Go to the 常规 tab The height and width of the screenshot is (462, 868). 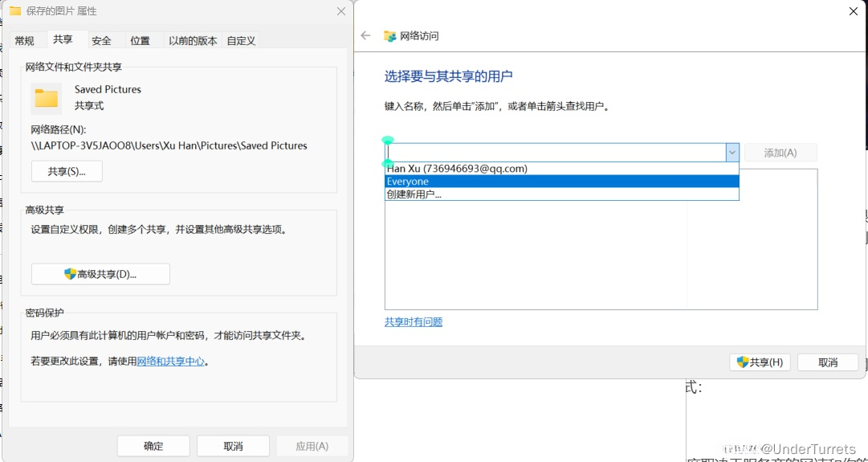[x=25, y=41]
